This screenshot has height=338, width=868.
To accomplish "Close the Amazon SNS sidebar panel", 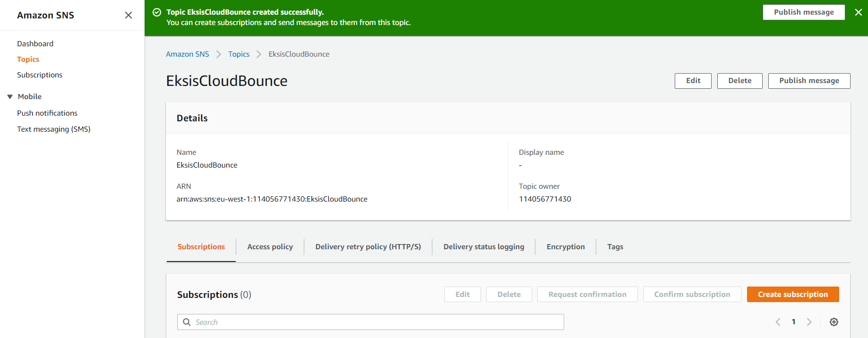I will [x=128, y=15].
